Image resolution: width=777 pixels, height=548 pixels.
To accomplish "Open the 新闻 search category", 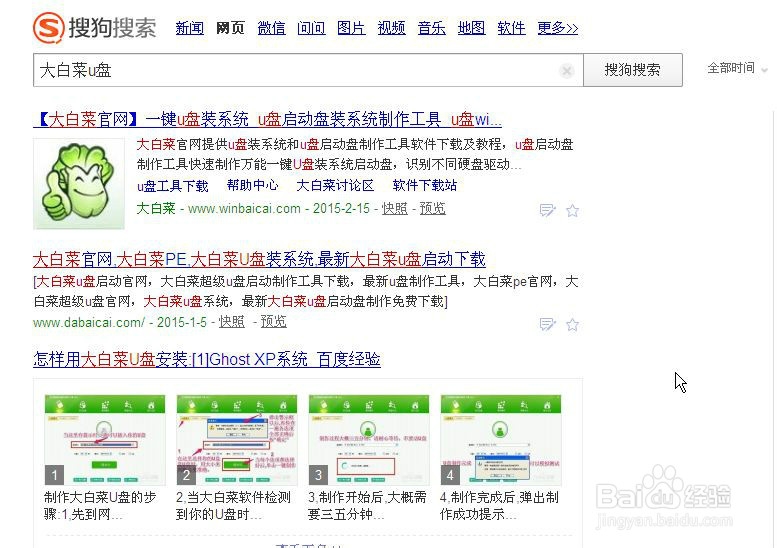I will (x=189, y=28).
